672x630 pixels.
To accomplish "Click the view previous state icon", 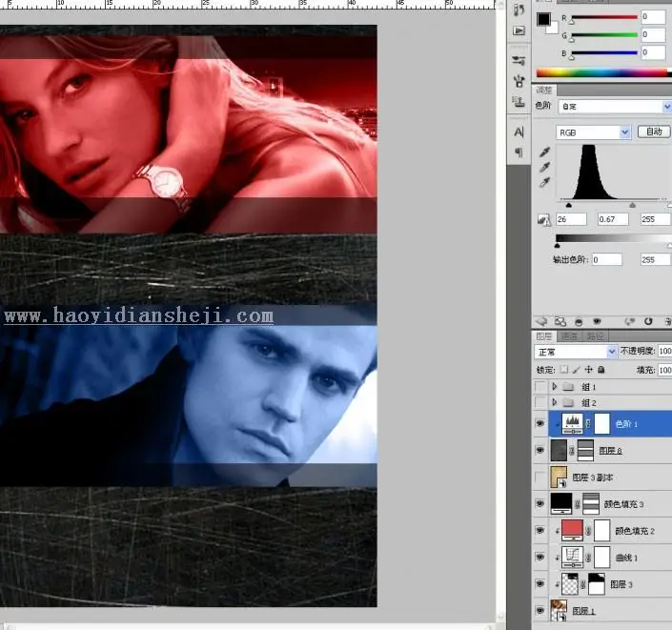I will pos(629,321).
